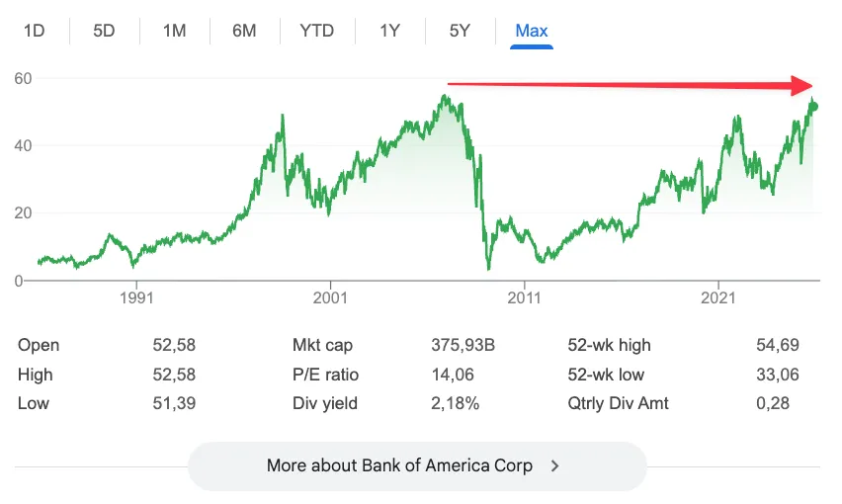Open the 6M range tab
The height and width of the screenshot is (504, 842).
pyautogui.click(x=244, y=31)
